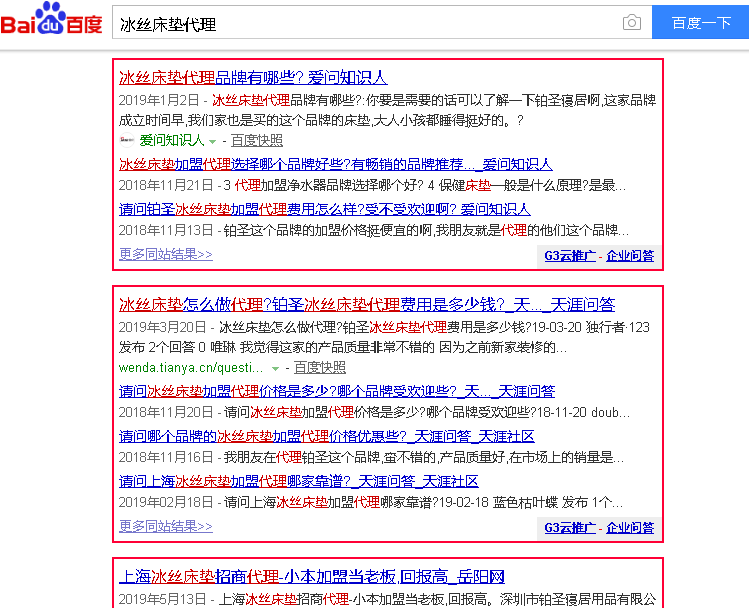Open 冰丝床垫加盟代理选择哪个品牌好些 link
749x608 pixels.
335,165
